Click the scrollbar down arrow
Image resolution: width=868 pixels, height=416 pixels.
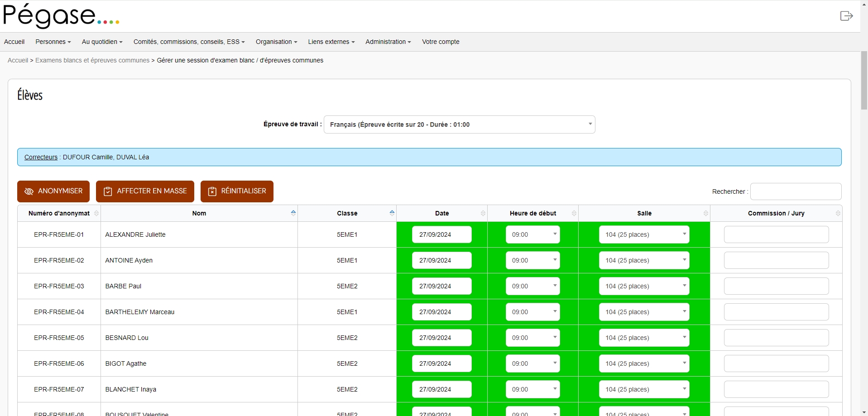click(864, 411)
